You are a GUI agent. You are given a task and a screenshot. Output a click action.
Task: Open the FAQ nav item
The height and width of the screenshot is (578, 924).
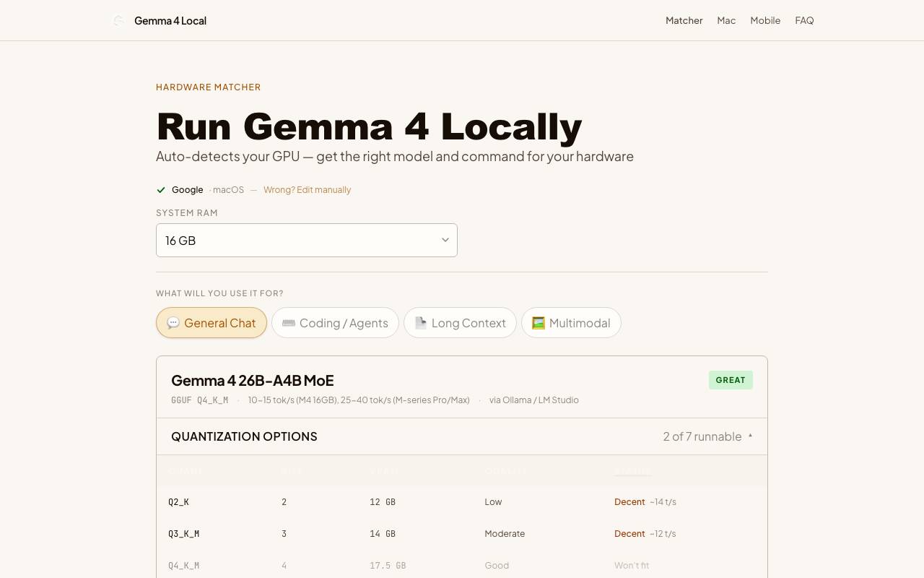click(x=804, y=21)
